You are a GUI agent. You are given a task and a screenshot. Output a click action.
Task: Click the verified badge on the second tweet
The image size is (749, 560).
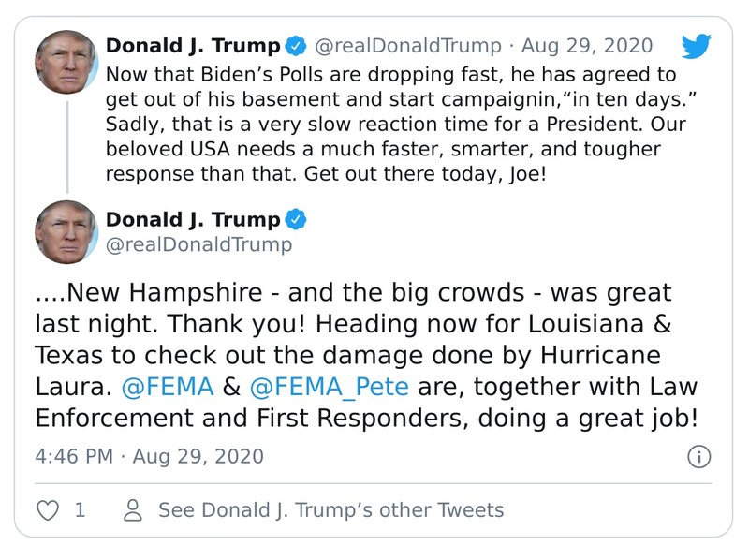click(298, 218)
